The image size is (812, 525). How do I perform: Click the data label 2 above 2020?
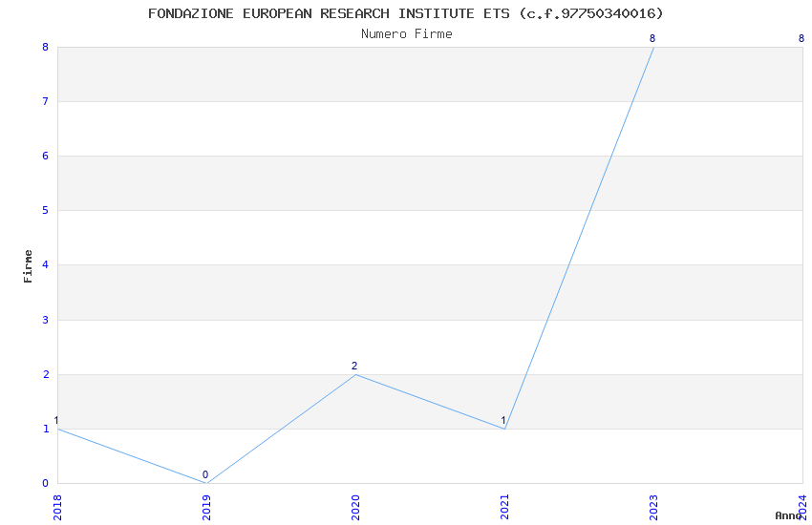coord(354,366)
